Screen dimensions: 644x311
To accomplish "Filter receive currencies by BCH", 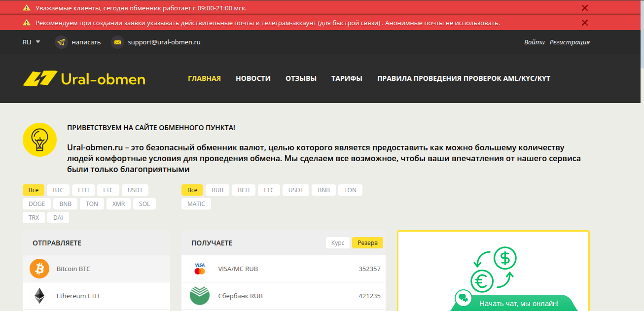I will pyautogui.click(x=244, y=190).
